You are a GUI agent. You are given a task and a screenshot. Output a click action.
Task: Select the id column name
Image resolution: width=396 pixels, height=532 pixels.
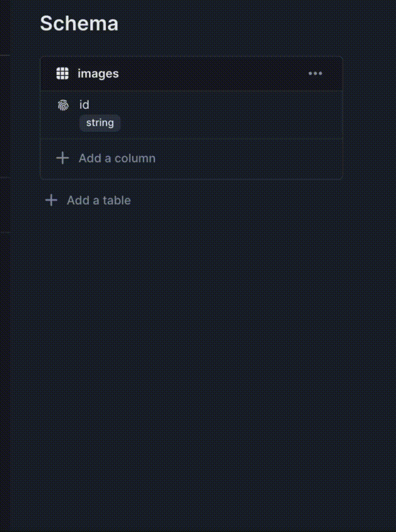(84, 105)
